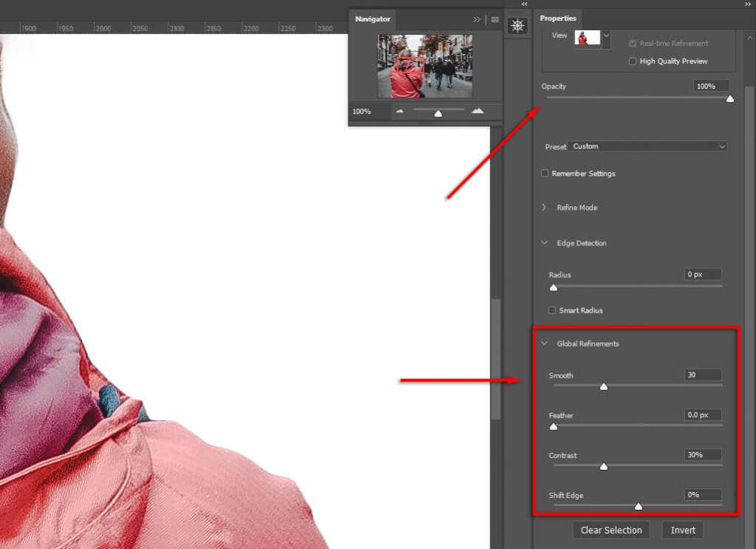The height and width of the screenshot is (549, 756).
Task: Select the Navigator tab
Action: tap(372, 19)
